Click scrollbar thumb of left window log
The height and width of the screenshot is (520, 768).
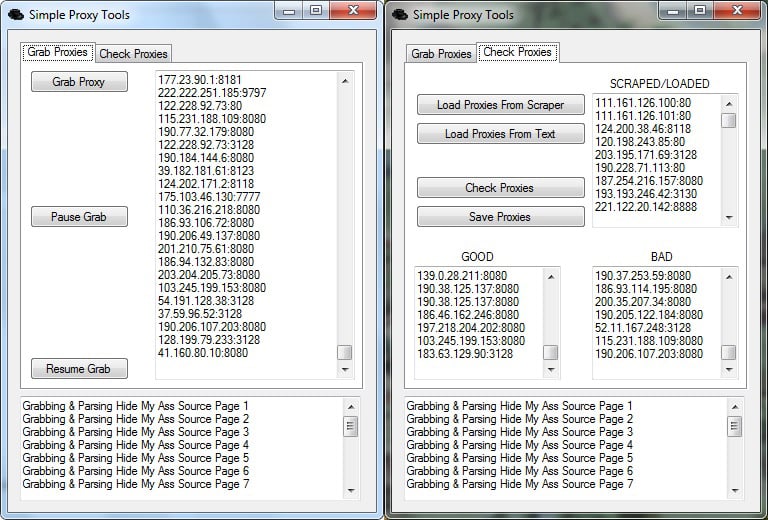coord(351,426)
